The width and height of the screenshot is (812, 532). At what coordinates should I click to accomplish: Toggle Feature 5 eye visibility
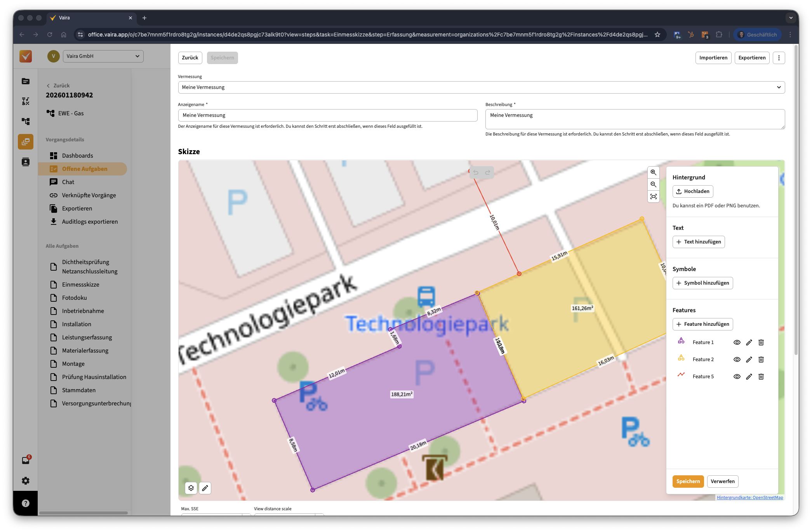[737, 377]
